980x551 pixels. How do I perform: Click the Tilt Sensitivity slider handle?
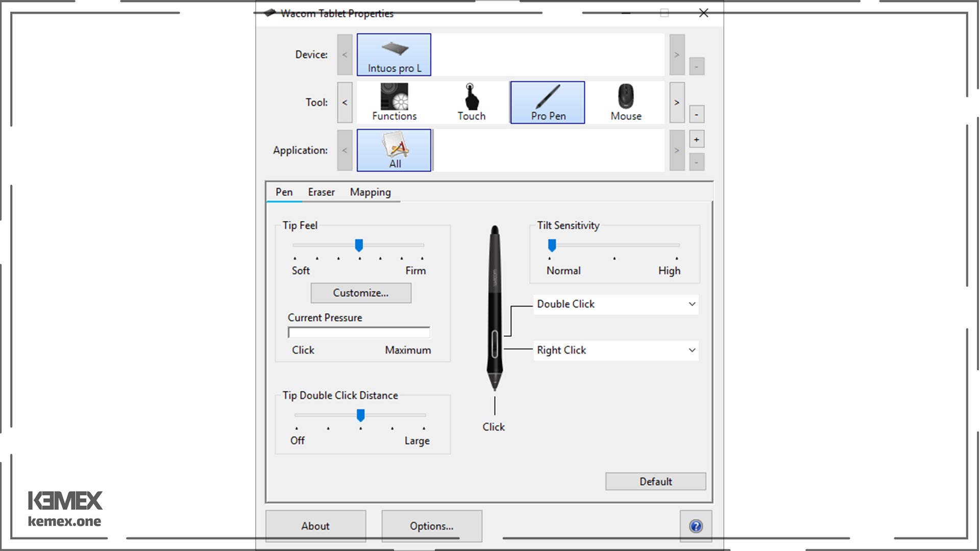click(552, 245)
